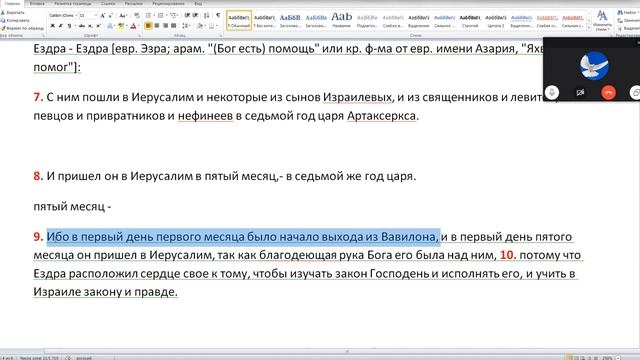
Task: Open the Insert (Вставка) ribbon tab
Action: point(37,4)
